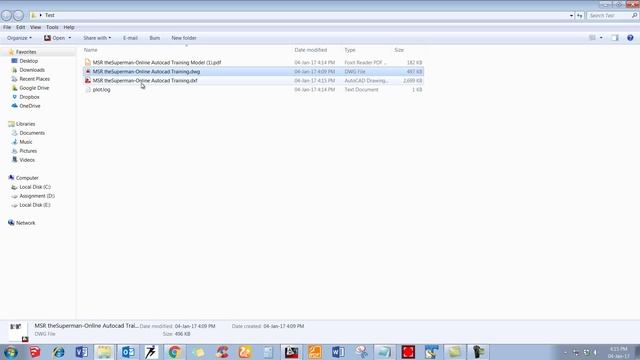Open Local Disk (E:) drive

pyautogui.click(x=35, y=204)
